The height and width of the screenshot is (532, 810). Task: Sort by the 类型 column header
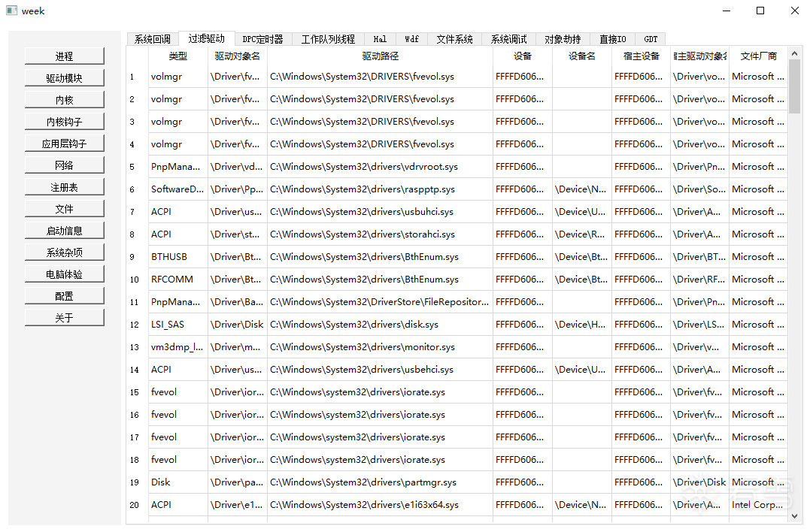pos(177,56)
